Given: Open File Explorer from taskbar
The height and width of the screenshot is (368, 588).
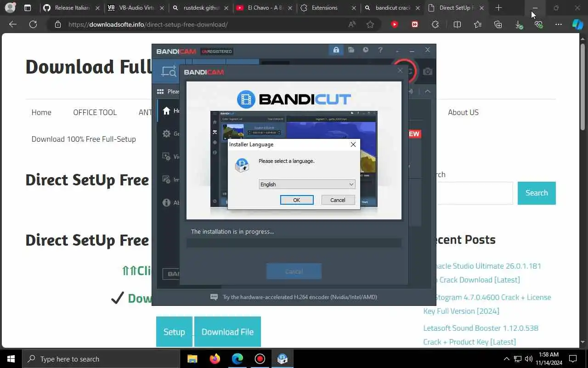Looking at the screenshot, I should tap(192, 359).
